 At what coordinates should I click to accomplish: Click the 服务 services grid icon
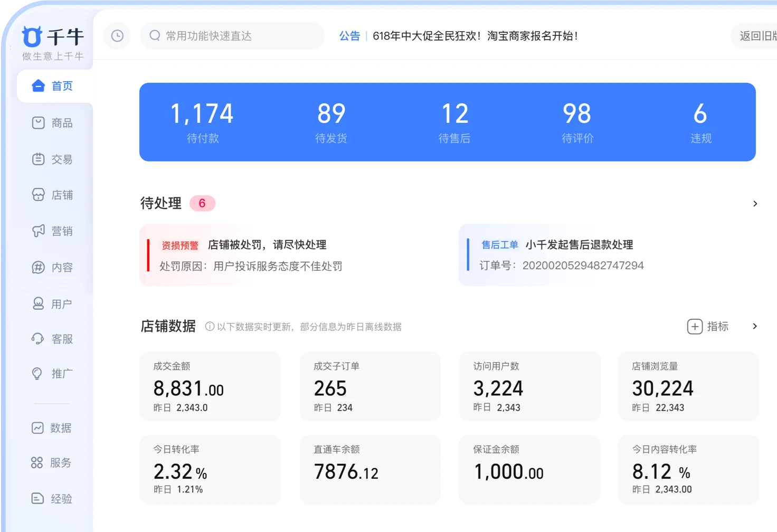click(x=37, y=463)
